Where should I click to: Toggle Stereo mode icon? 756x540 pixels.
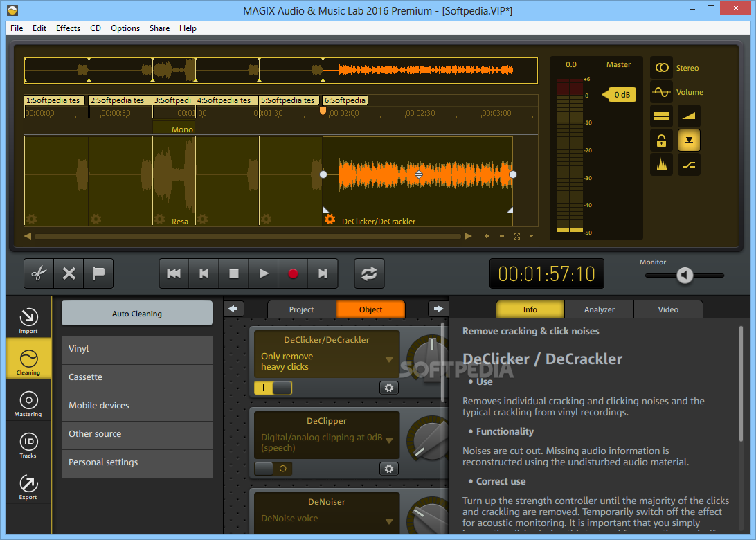pyautogui.click(x=662, y=68)
